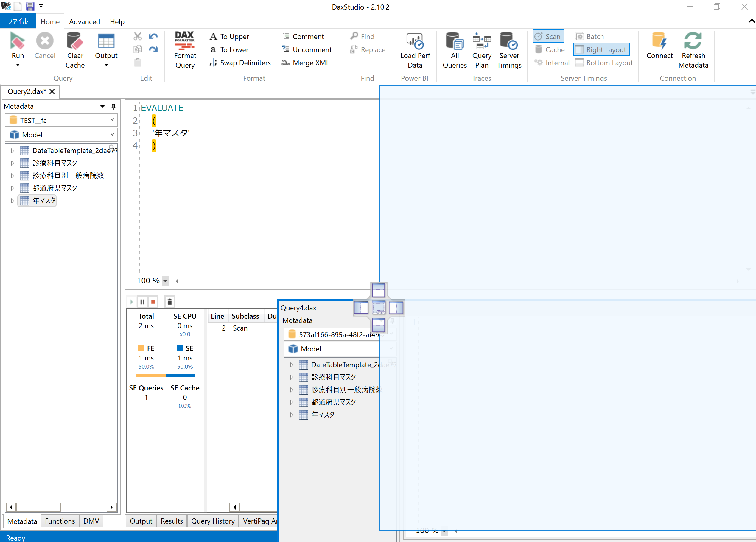The width and height of the screenshot is (756, 542).
Task: Click the Replace button in Find group
Action: coord(368,49)
